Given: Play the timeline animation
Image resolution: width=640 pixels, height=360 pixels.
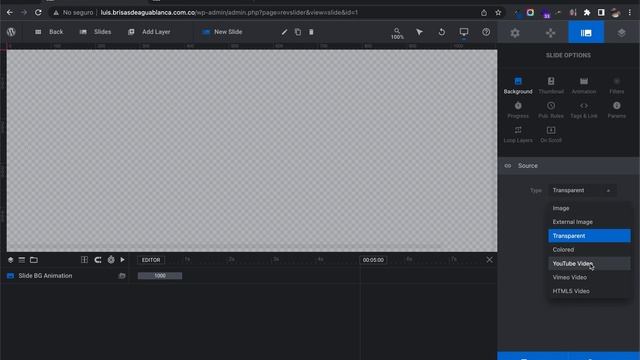Looking at the screenshot, I should [x=122, y=260].
